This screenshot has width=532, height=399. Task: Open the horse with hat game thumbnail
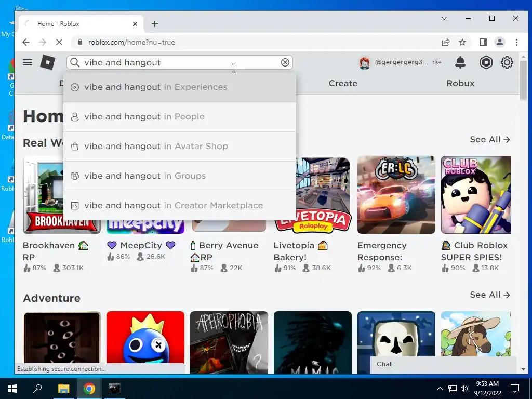click(x=476, y=334)
